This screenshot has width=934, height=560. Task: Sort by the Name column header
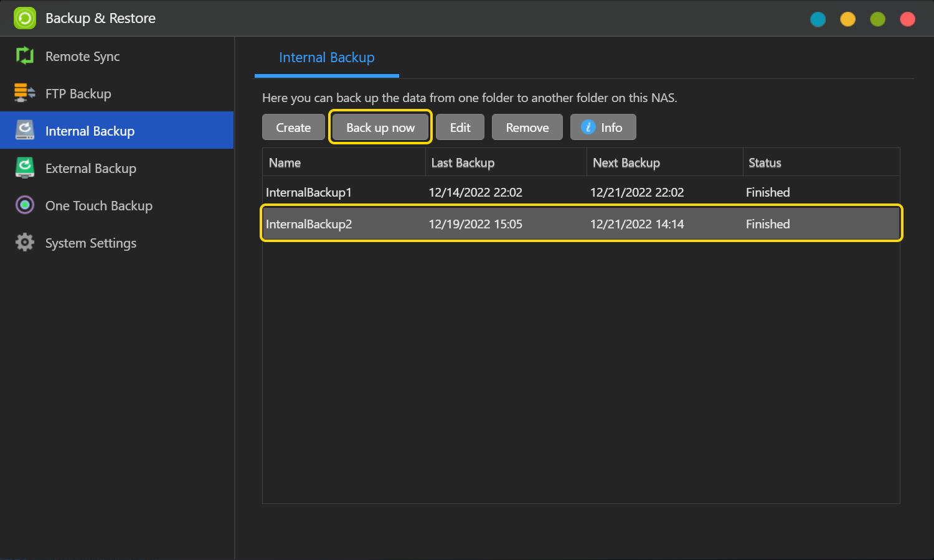pyautogui.click(x=285, y=163)
